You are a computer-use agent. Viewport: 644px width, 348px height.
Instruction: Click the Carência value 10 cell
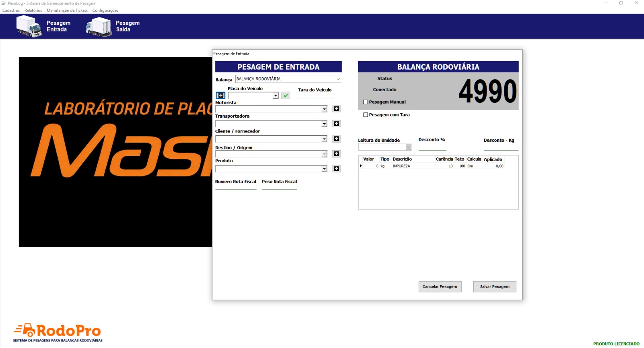444,166
